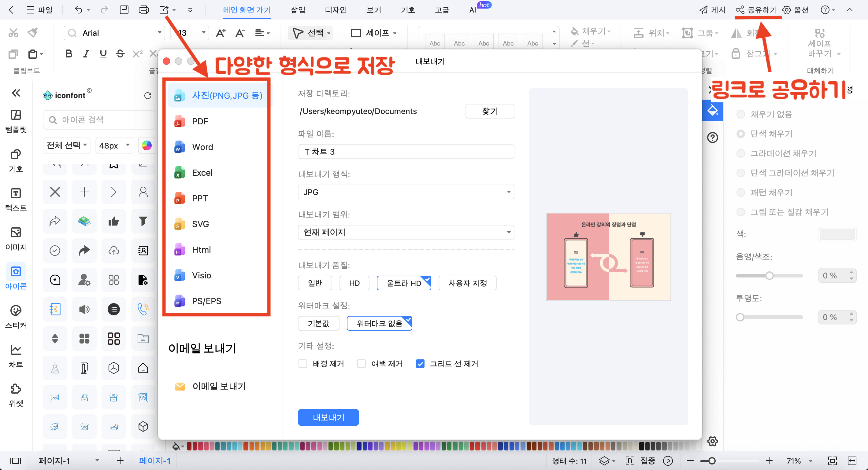Select 패턴 채우기 radio option

[740, 192]
